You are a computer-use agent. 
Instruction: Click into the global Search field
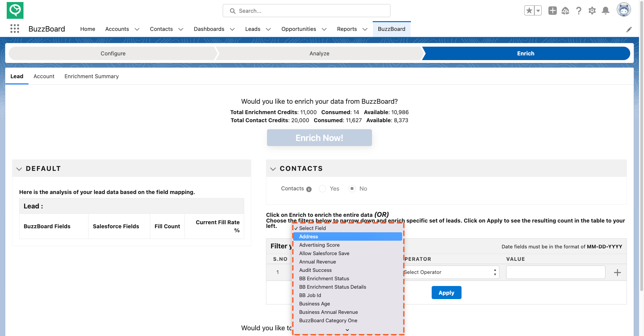point(306,11)
